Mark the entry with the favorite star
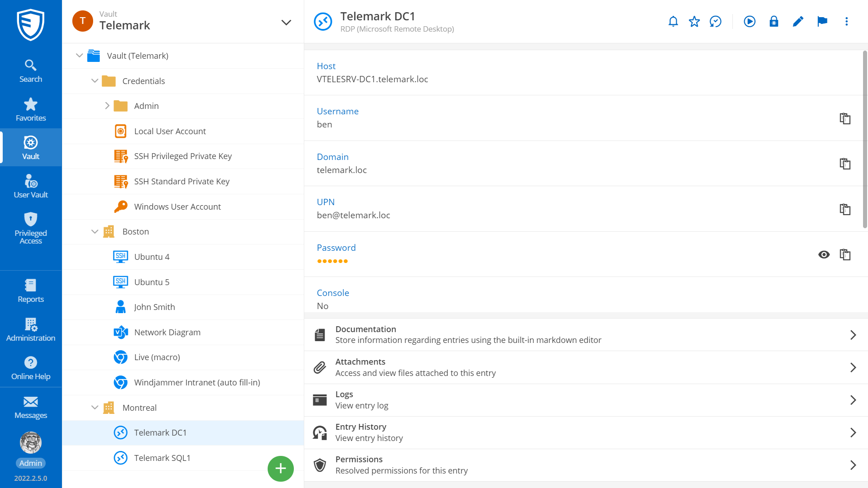Image resolution: width=868 pixels, height=488 pixels. (694, 21)
